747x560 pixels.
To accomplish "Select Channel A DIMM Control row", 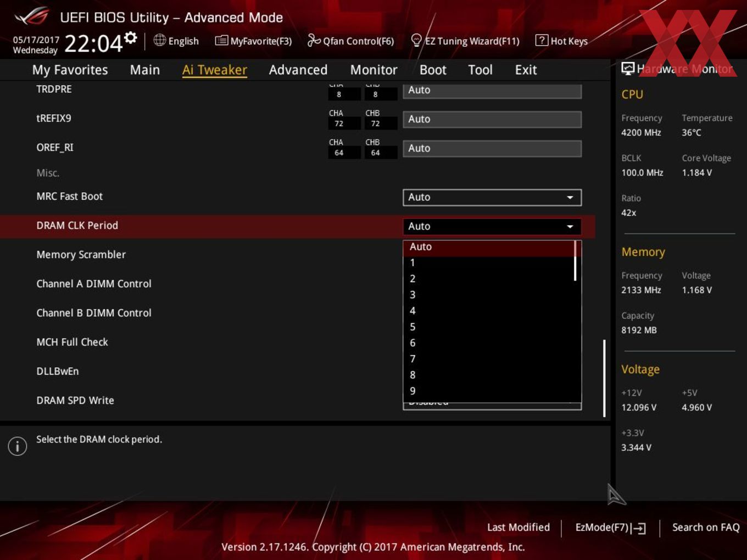I will [x=94, y=284].
